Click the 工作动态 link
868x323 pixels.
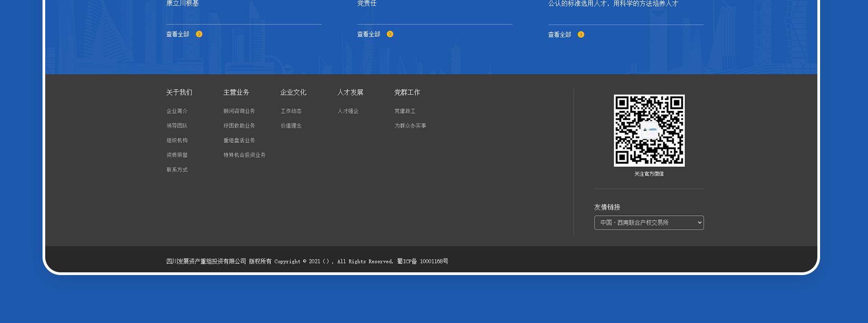291,111
